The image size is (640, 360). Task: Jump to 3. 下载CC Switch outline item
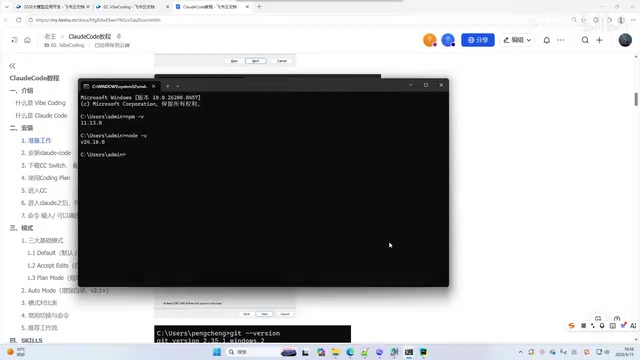49,165
